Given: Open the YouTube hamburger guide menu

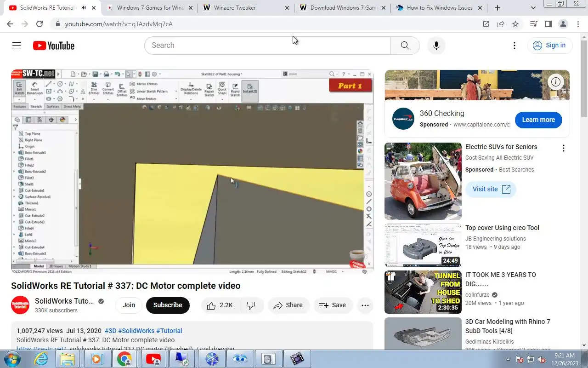Looking at the screenshot, I should (x=17, y=45).
